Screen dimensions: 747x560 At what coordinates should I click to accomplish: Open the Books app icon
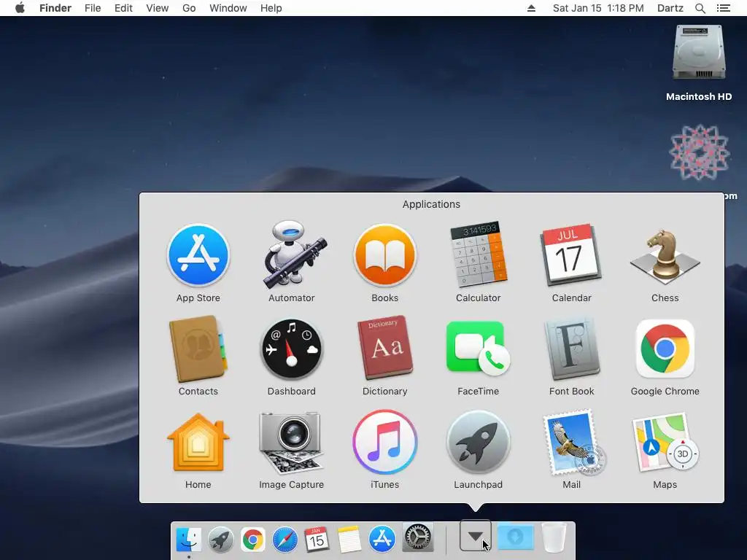(385, 255)
